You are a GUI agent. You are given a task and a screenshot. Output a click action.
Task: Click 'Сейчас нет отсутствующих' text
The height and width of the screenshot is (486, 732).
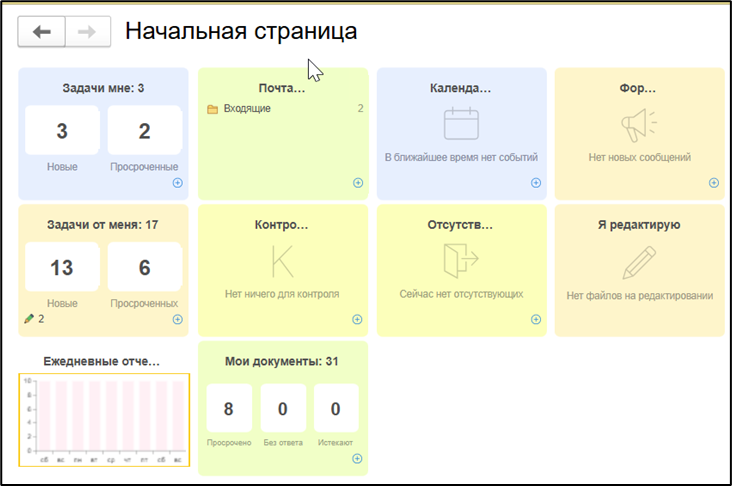coord(461,294)
